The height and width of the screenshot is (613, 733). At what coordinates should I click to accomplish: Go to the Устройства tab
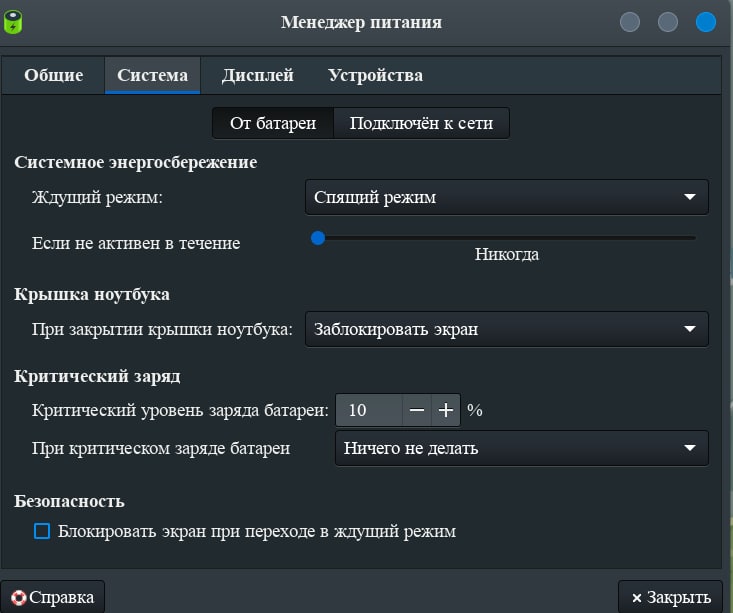click(x=375, y=75)
